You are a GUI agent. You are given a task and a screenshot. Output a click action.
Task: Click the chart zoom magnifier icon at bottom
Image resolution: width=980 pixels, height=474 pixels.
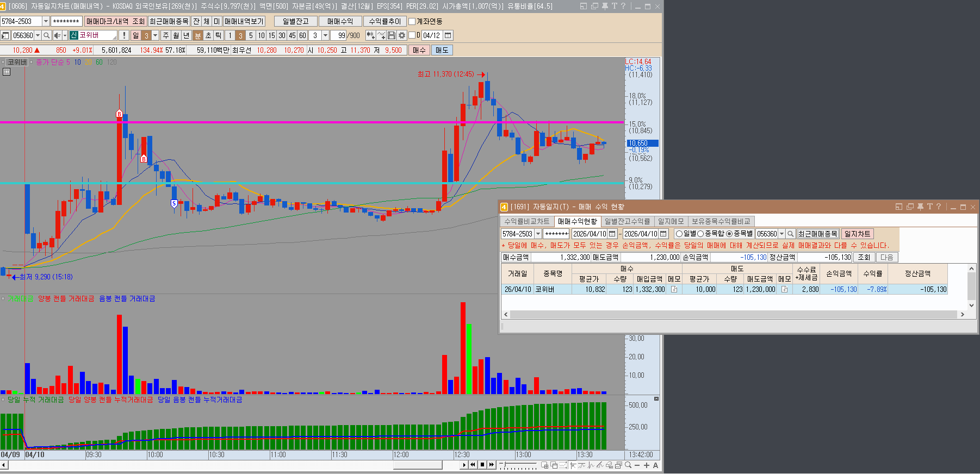tap(628, 465)
